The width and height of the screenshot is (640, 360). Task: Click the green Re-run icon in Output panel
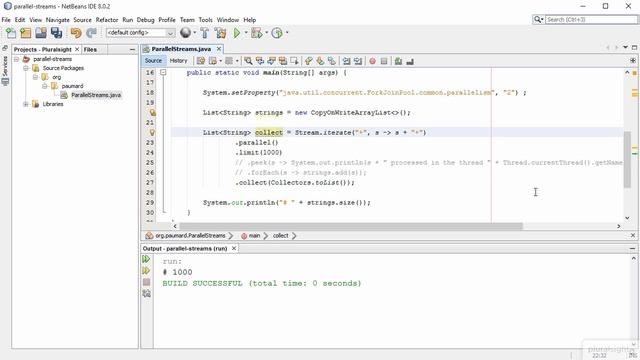point(146,259)
